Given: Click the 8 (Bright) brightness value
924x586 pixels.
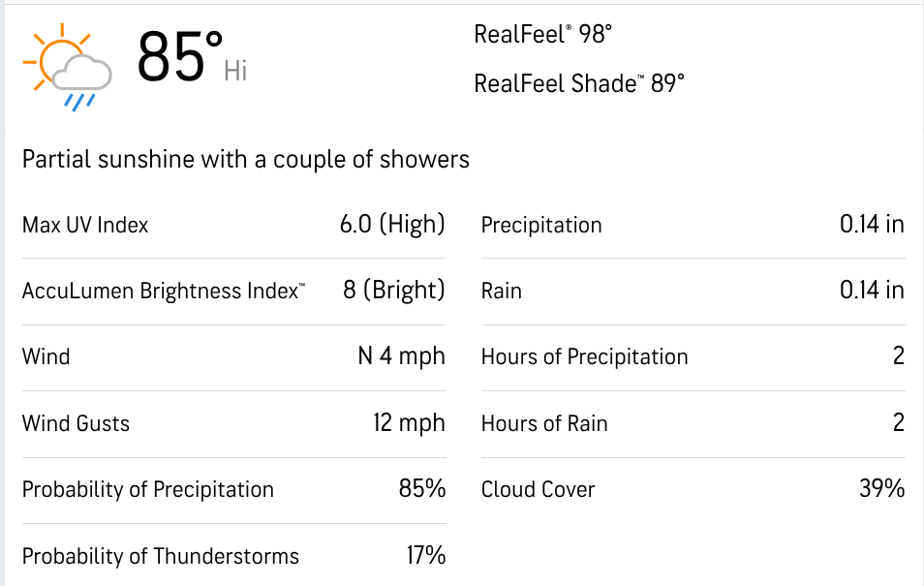Looking at the screenshot, I should (x=393, y=291).
